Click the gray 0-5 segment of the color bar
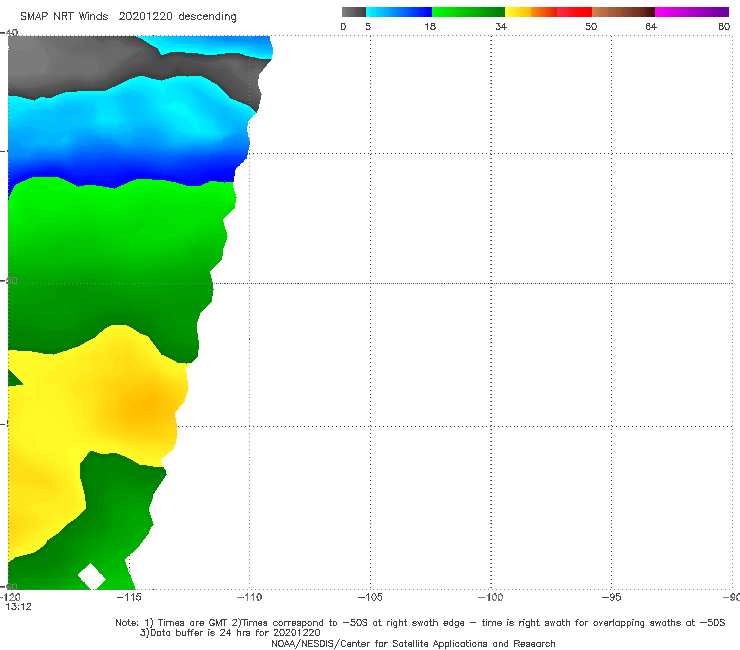Screen dimensions: 740x650 (353, 12)
